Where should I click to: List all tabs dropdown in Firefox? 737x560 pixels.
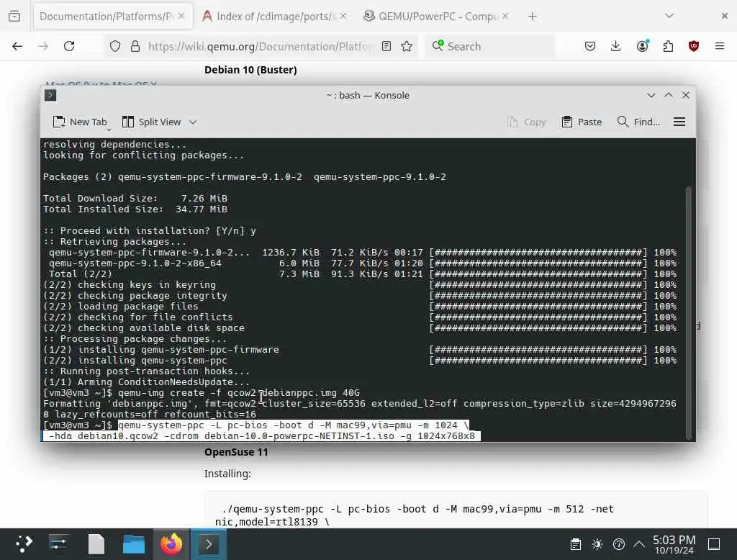[x=669, y=17]
